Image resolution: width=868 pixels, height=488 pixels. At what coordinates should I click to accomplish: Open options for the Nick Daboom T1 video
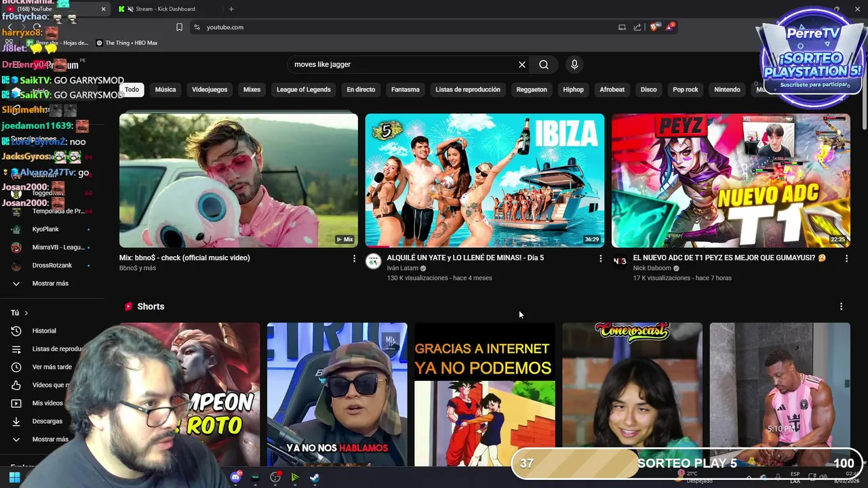tap(846, 258)
